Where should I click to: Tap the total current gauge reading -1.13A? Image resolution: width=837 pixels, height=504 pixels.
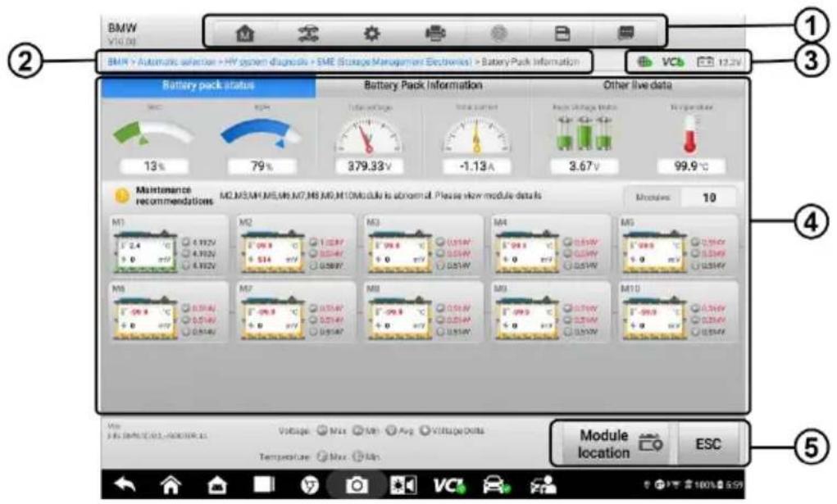[x=476, y=138]
